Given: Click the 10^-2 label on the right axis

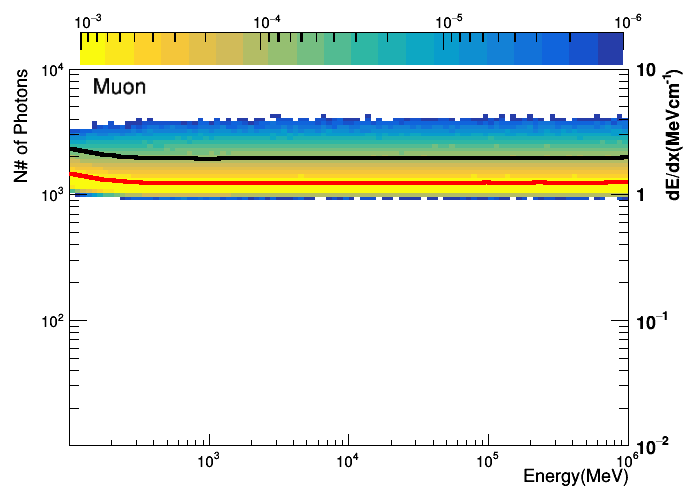Looking at the screenshot, I should (652, 446).
